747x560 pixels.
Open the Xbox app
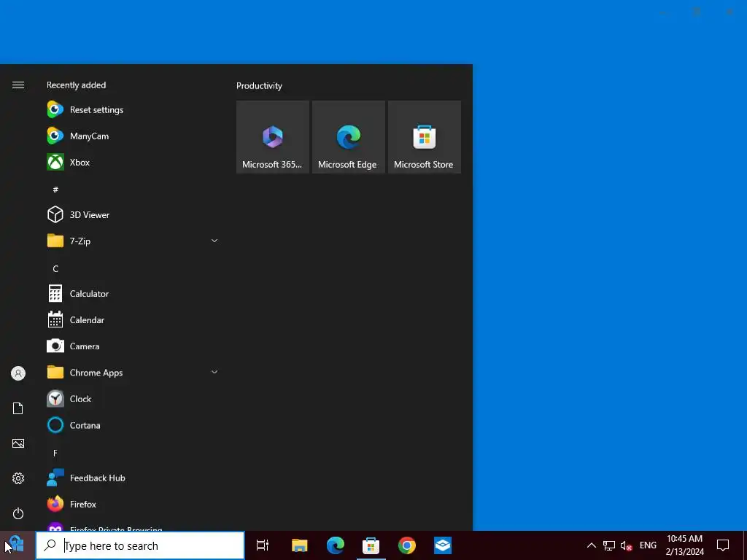click(133, 163)
